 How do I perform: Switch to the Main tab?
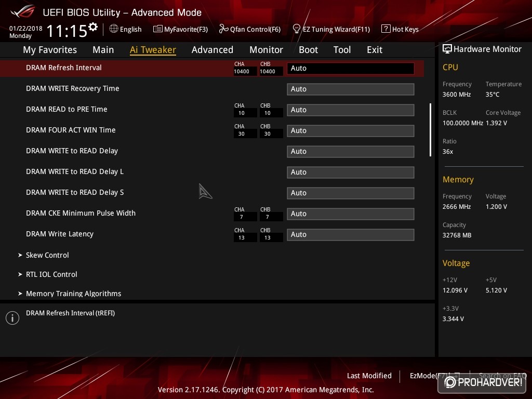click(103, 50)
